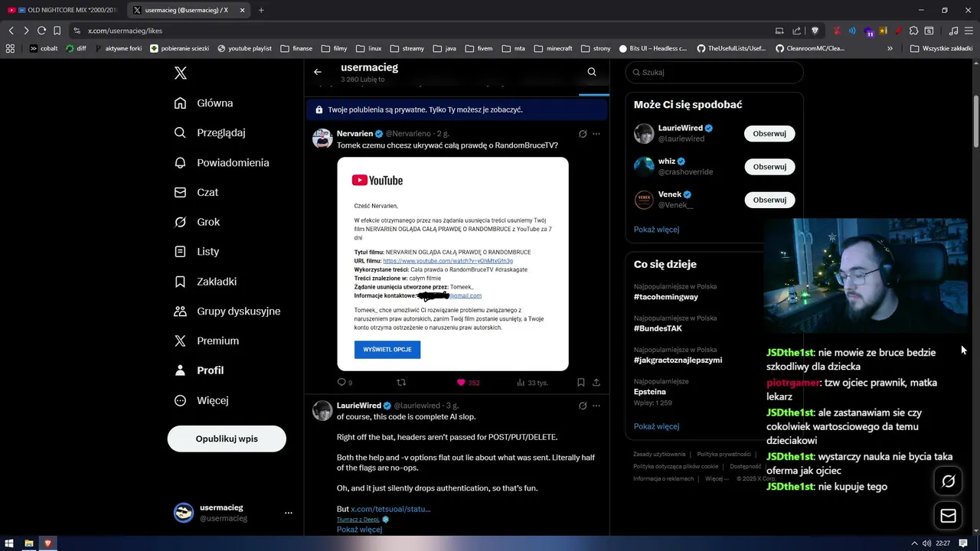Viewport: 980px width, 551px height.
Task: Click the X logo icon
Action: tap(180, 73)
